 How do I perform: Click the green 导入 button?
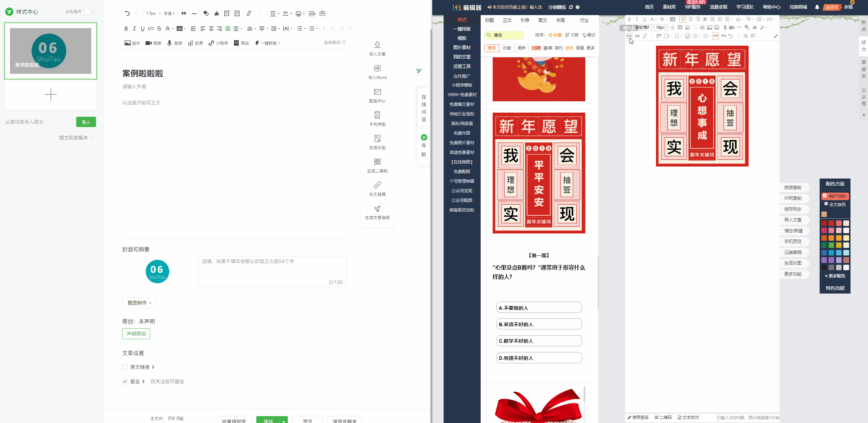tap(86, 122)
